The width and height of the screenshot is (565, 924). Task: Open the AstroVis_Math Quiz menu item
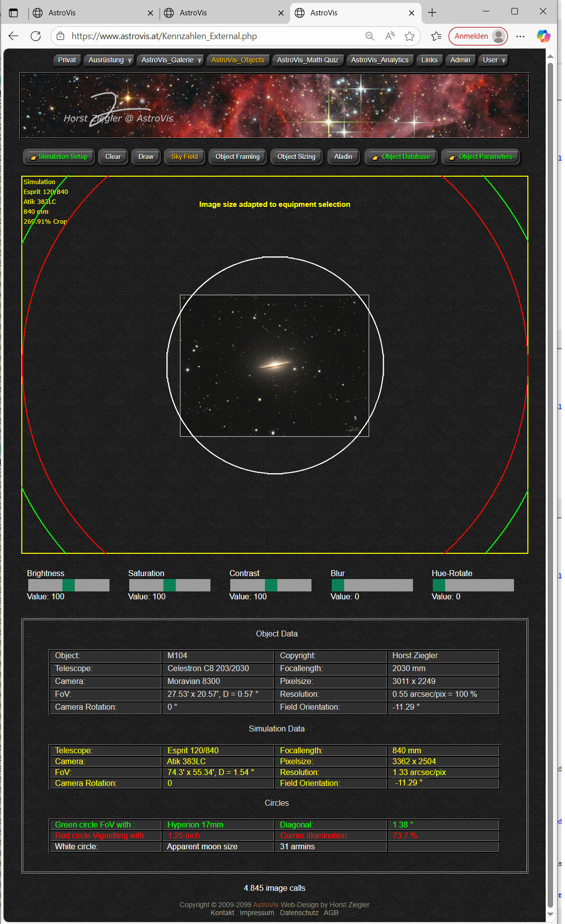click(x=308, y=60)
